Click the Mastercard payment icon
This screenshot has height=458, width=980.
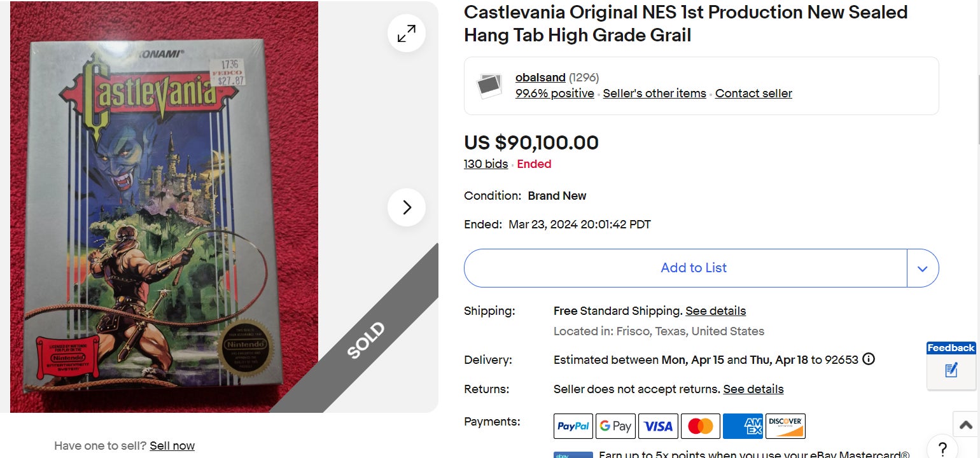(x=701, y=426)
